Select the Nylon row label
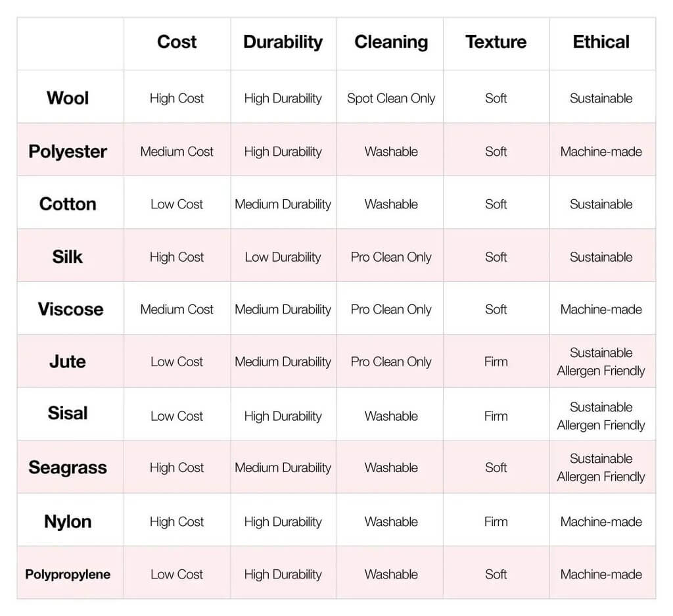 pos(68,521)
